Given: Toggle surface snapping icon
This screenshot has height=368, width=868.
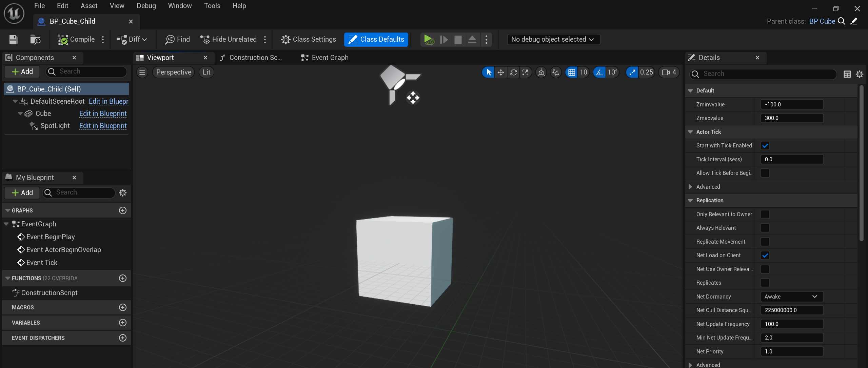Looking at the screenshot, I should pyautogui.click(x=556, y=72).
